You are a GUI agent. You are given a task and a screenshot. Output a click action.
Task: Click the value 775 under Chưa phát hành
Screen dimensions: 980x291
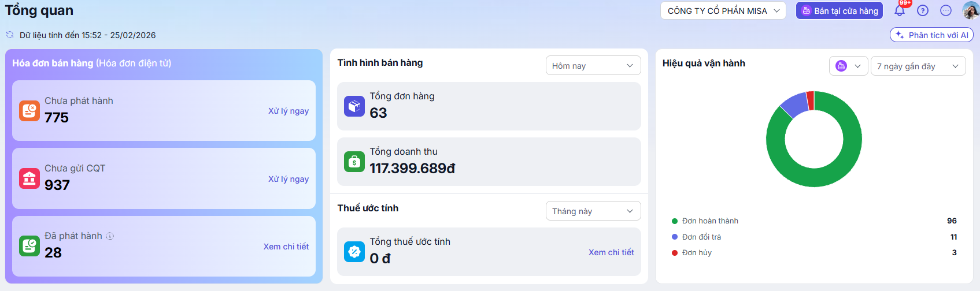click(57, 117)
